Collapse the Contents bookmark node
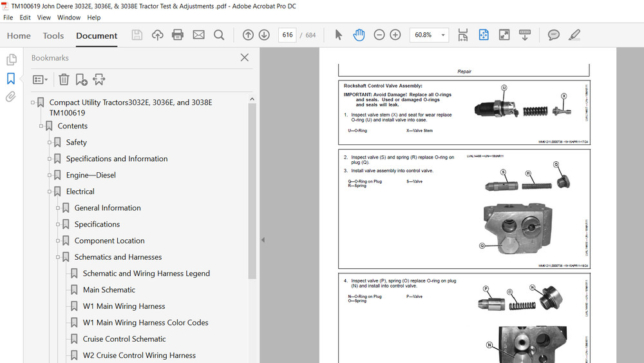The height and width of the screenshot is (363, 644). click(x=41, y=126)
